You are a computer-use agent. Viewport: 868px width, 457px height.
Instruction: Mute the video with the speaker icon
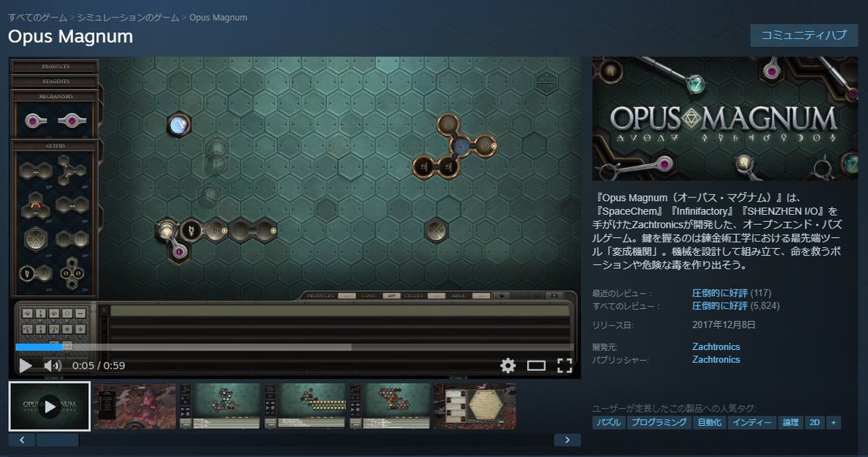click(x=52, y=365)
